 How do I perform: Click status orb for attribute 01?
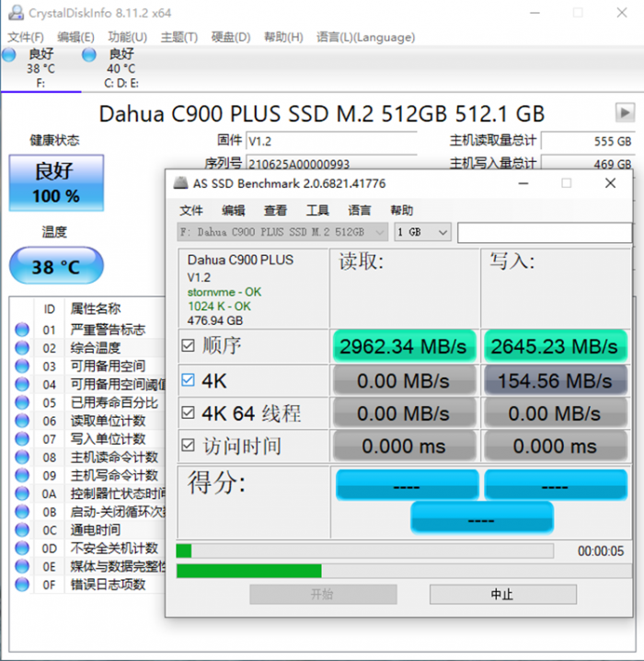pyautogui.click(x=23, y=330)
